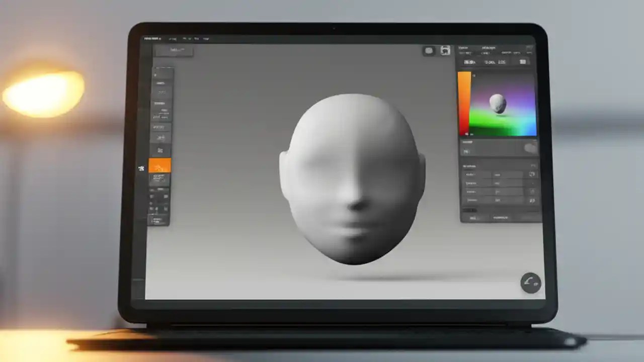
Task: Click the small side-tab icon on left edge
Action: point(141,168)
